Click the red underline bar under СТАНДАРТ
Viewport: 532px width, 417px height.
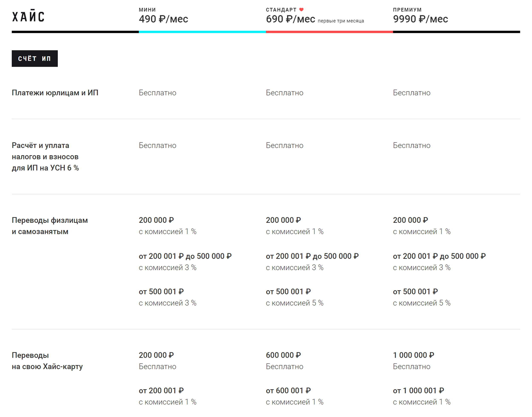[x=329, y=32]
